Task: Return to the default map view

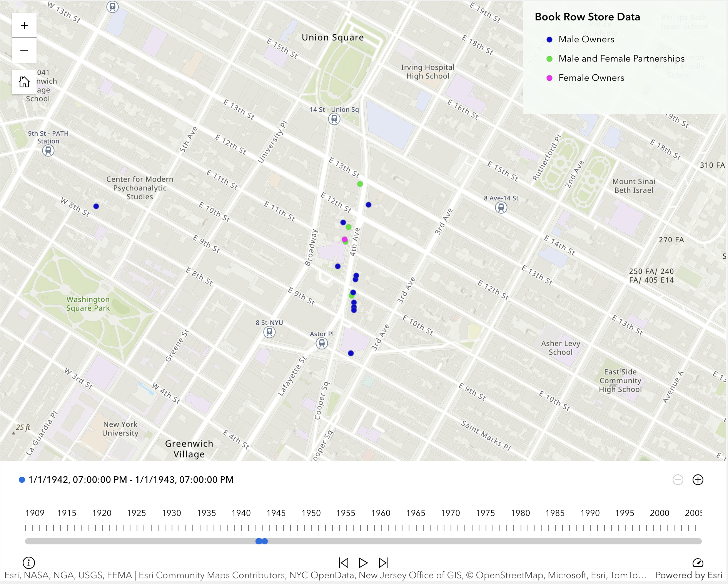Action: 24,82
